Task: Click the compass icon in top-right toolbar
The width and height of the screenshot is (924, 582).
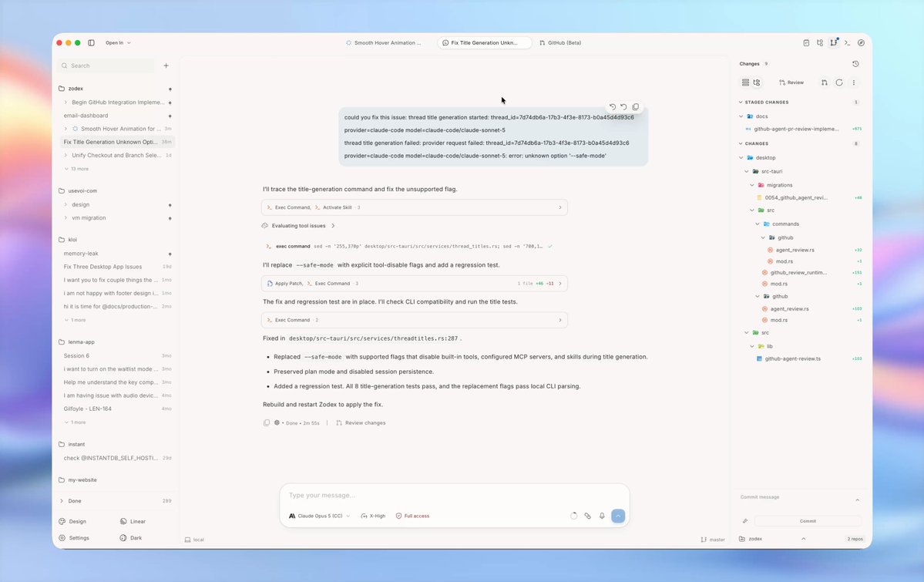Action: [x=861, y=42]
